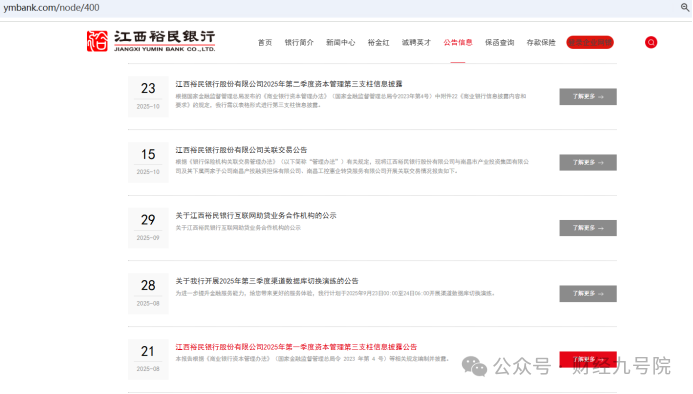The height and width of the screenshot is (394, 693).
Task: Click summary text starting 本报告根据《商业银行资本管理办法》
Action: (x=312, y=359)
